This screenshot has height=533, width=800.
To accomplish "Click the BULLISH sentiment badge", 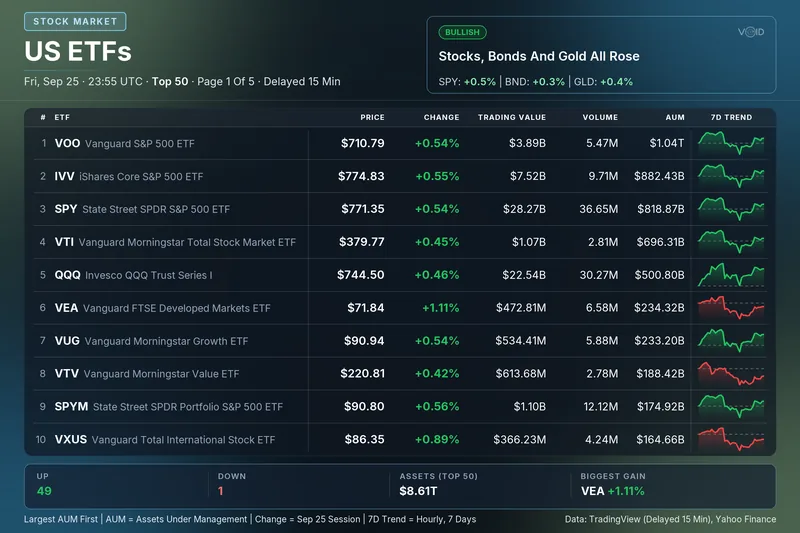I will coord(462,32).
